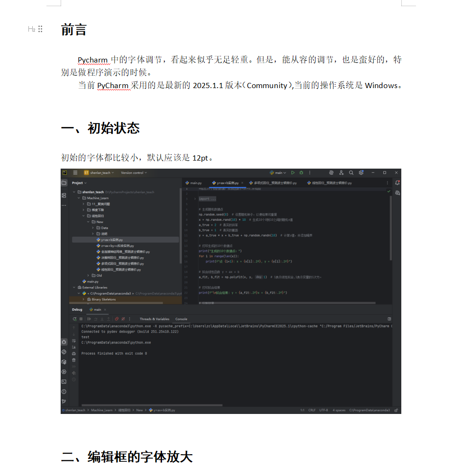
Task: Open the Version control dropdown
Action: point(134,173)
